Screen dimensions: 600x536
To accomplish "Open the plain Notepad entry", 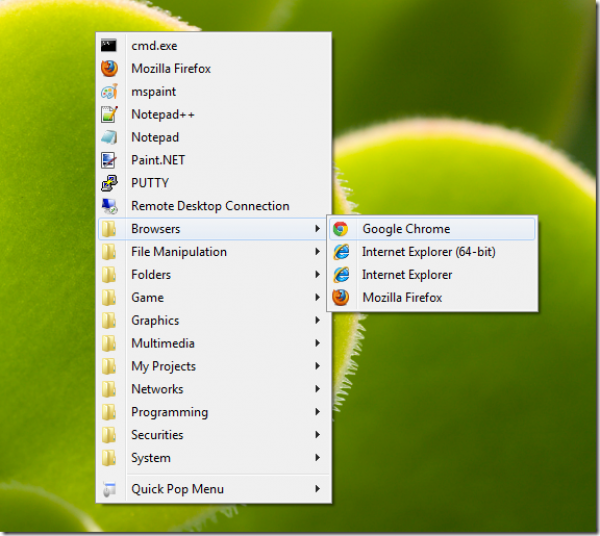I will click(x=155, y=138).
